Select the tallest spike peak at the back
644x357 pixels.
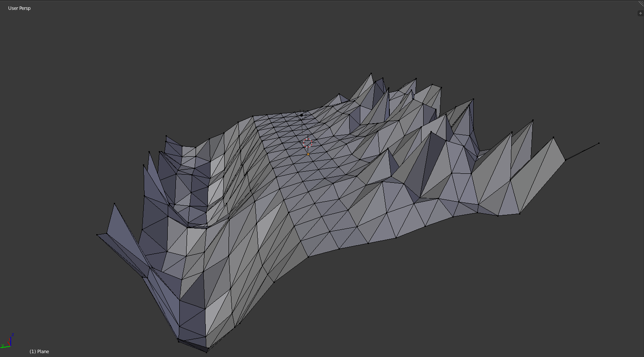(x=371, y=74)
